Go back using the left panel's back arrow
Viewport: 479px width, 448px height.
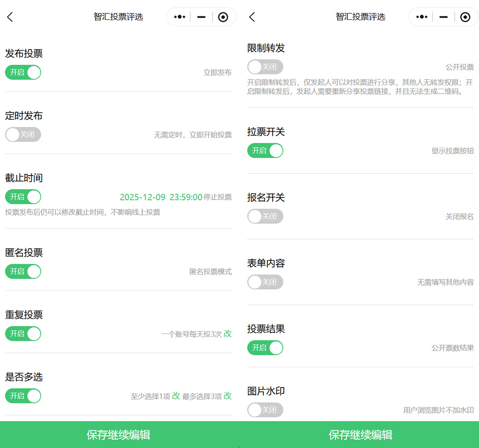(x=10, y=17)
